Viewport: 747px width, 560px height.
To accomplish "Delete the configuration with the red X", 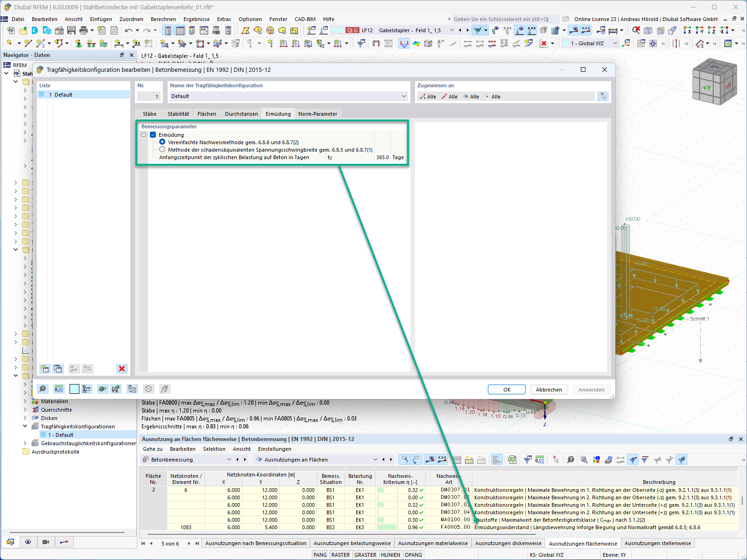I will [122, 369].
